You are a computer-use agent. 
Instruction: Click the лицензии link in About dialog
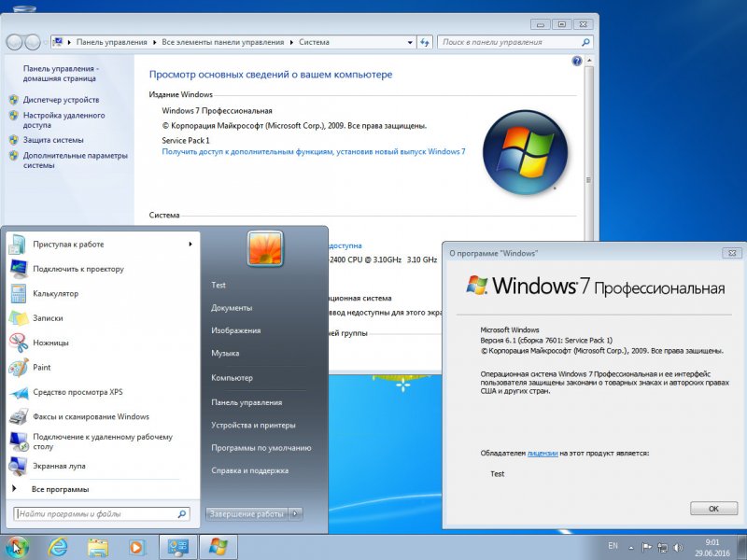[x=543, y=454]
